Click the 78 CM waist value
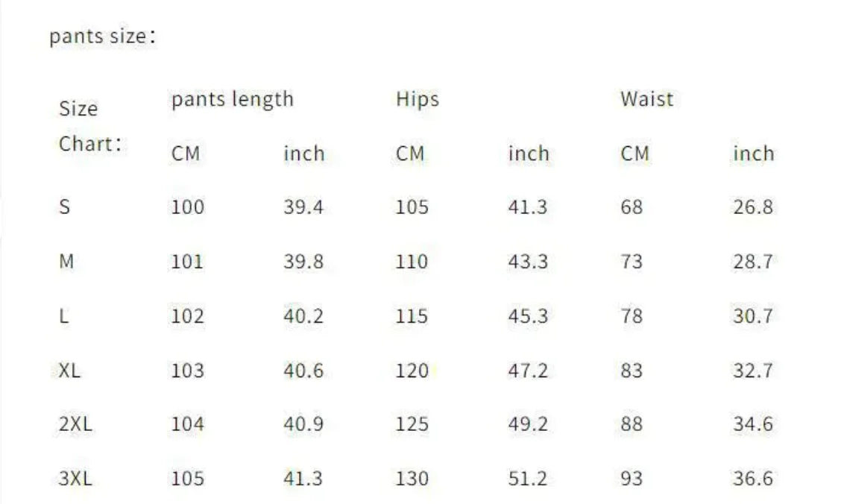Image resolution: width=841 pixels, height=504 pixels. click(x=631, y=316)
